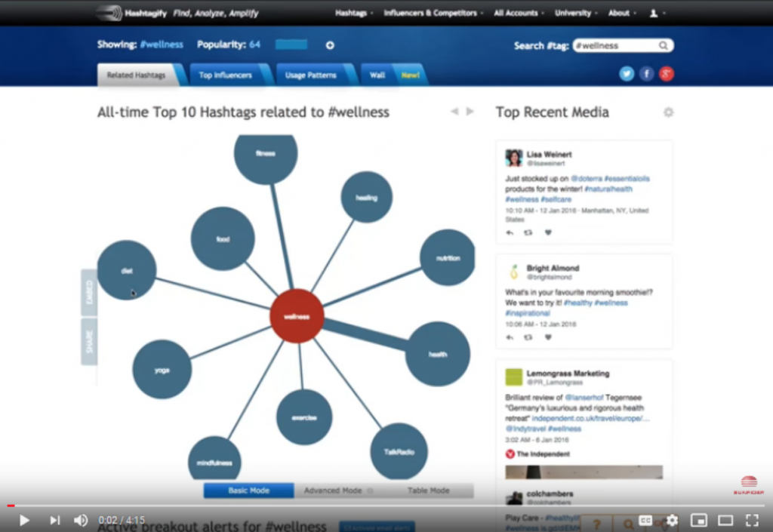This screenshot has width=773, height=532.
Task: Select the yoga hashtag node
Action: pos(162,370)
